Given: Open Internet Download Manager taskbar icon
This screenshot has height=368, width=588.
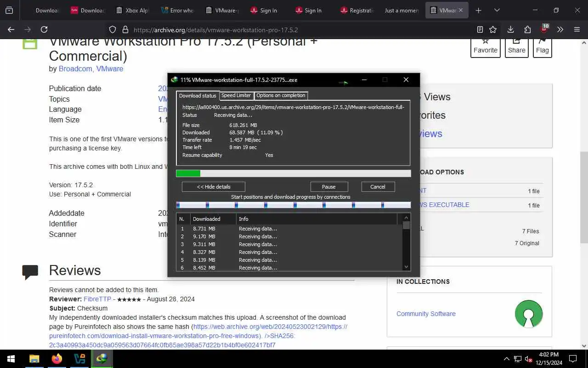Looking at the screenshot, I should click(x=102, y=359).
